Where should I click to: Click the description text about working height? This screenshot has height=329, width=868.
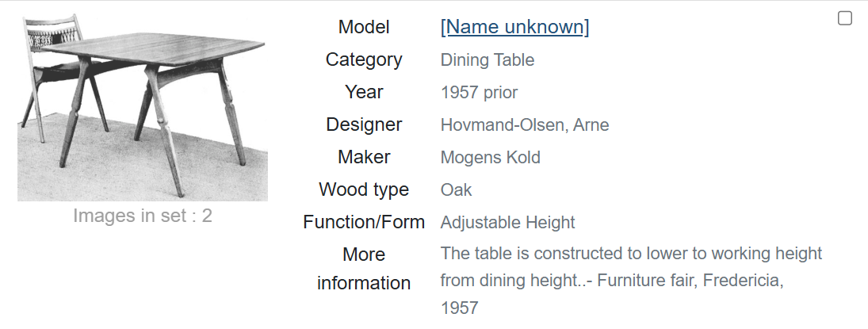(x=631, y=254)
